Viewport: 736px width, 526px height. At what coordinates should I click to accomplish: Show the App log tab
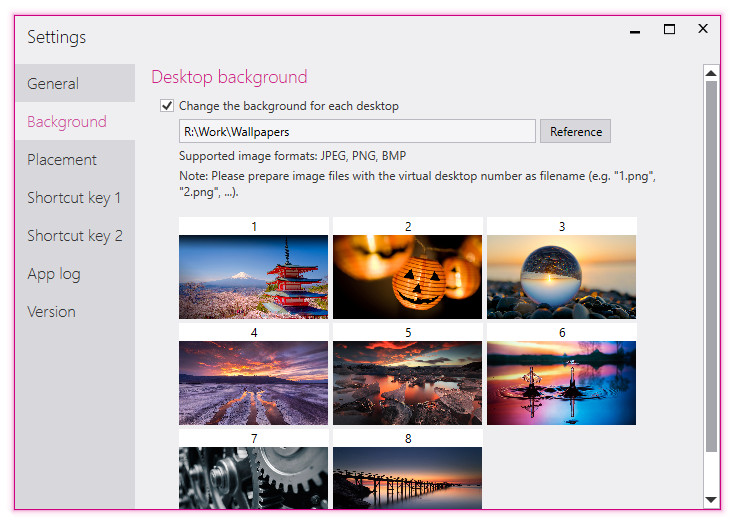click(x=75, y=274)
